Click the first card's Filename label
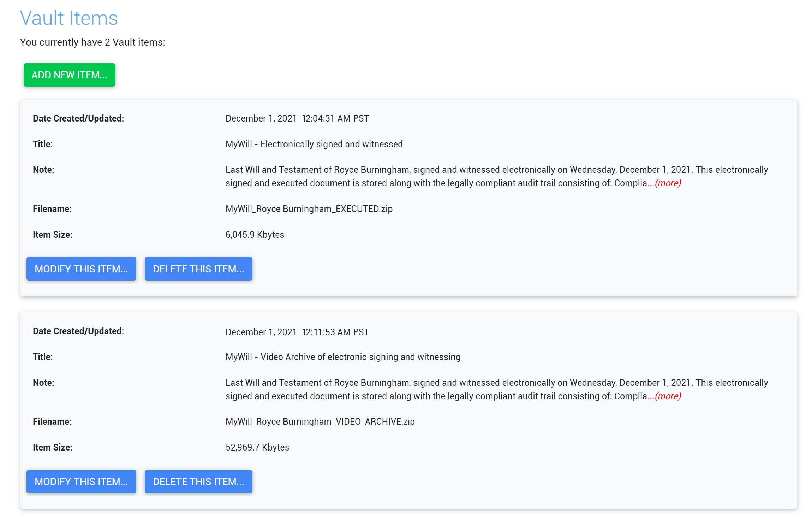Image resolution: width=812 pixels, height=524 pixels. (52, 209)
